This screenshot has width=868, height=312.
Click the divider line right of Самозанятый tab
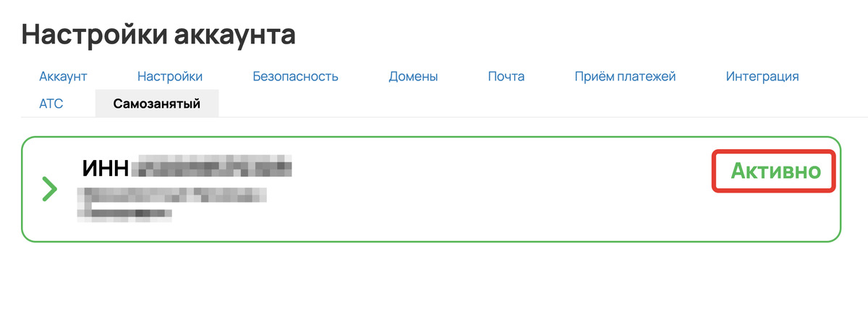(x=542, y=117)
